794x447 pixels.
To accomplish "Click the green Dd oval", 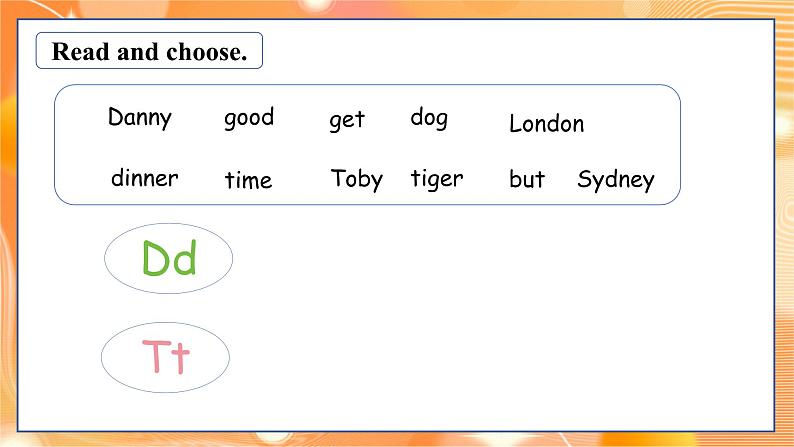I will click(x=169, y=258).
